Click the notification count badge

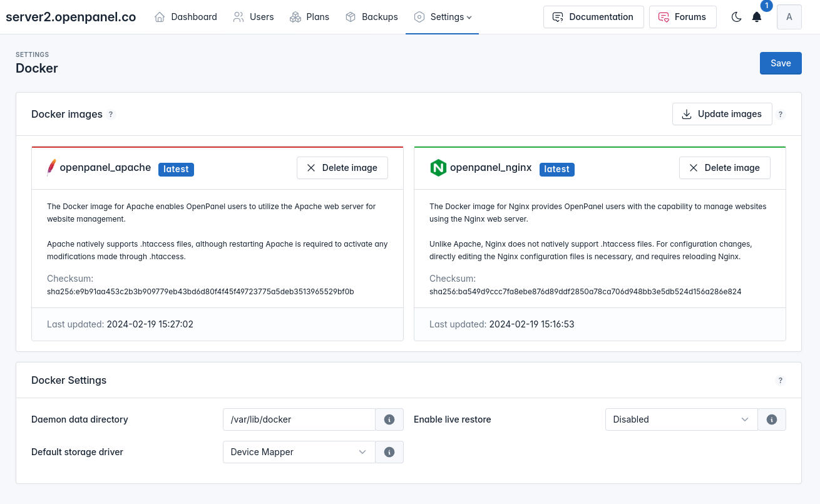click(x=767, y=6)
